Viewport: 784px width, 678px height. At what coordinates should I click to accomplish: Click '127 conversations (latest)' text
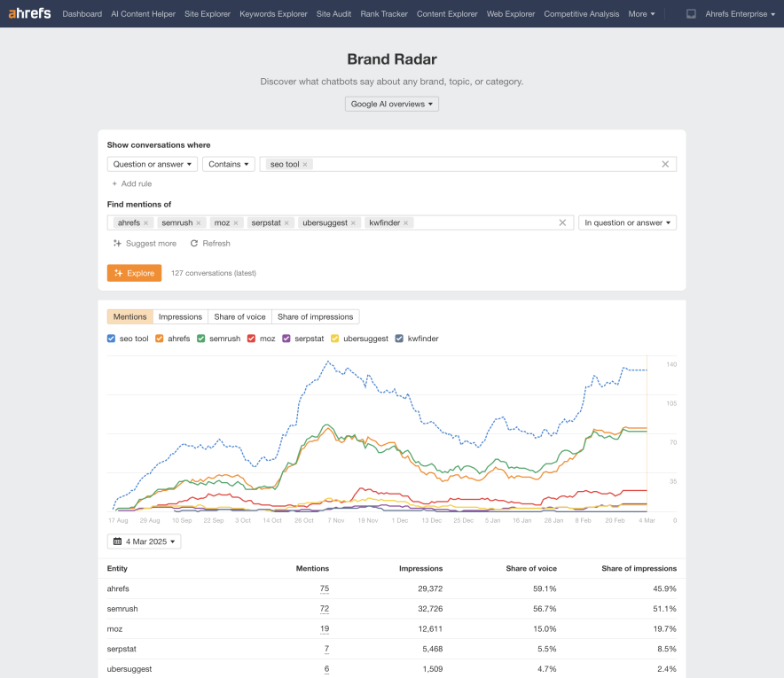click(214, 273)
